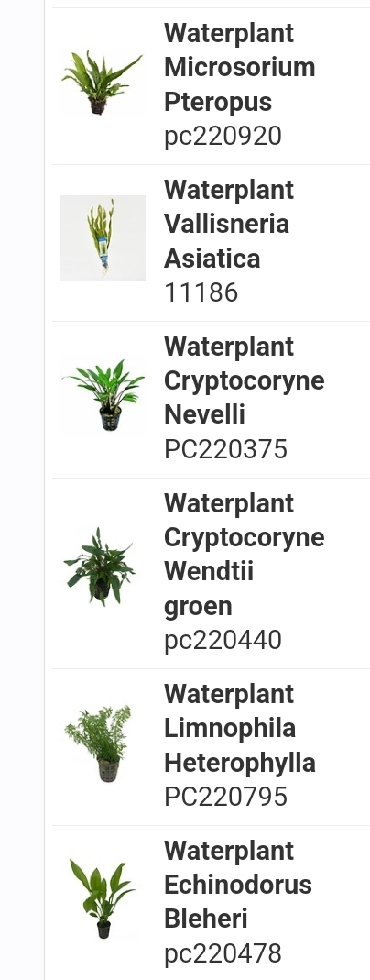Select Waterplant Cryptocoryne Nevelli title

click(244, 380)
